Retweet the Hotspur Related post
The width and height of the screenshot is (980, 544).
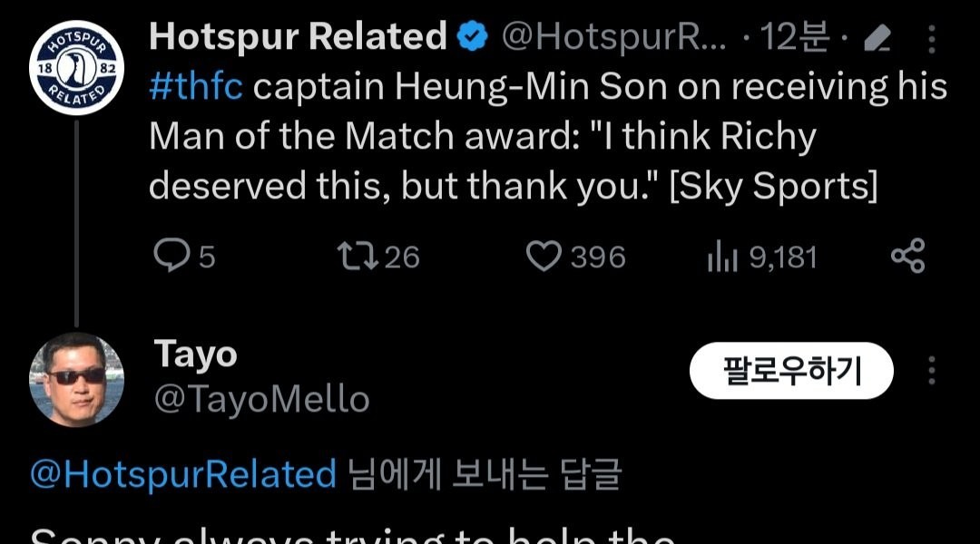[355, 257]
